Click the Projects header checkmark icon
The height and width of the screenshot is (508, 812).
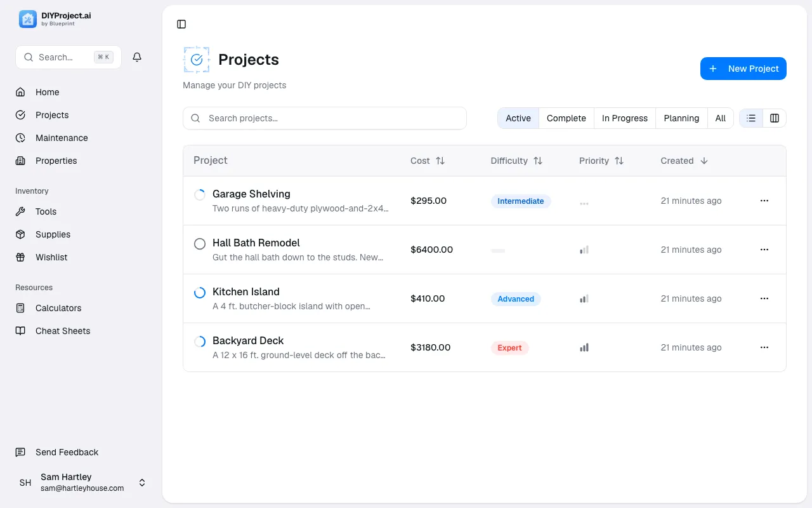(x=197, y=60)
